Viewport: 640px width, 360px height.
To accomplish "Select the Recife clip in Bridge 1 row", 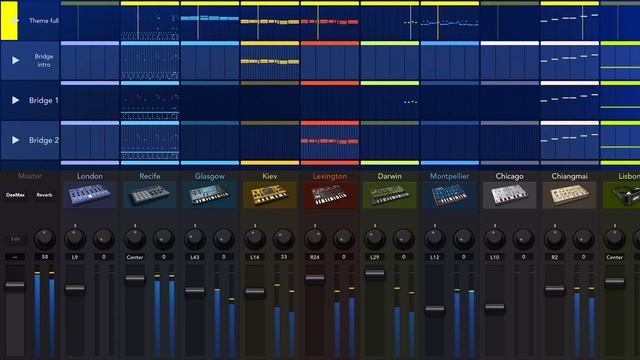I will pyautogui.click(x=150, y=100).
